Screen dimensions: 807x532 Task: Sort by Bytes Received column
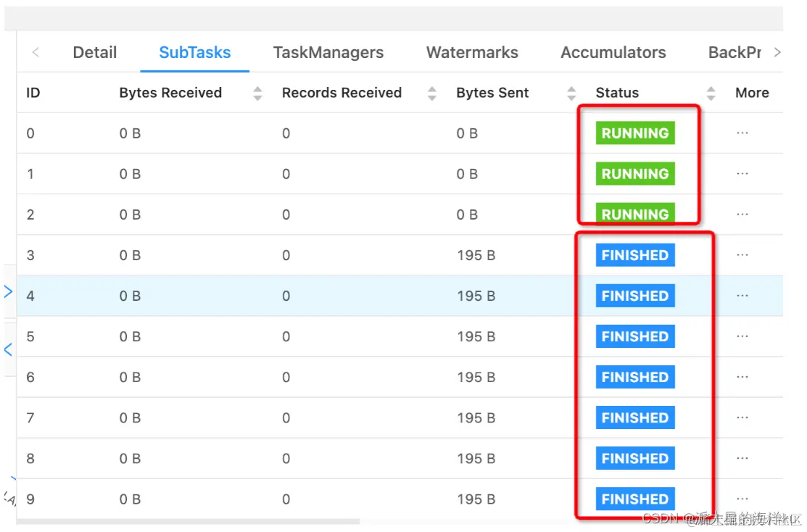click(x=258, y=93)
